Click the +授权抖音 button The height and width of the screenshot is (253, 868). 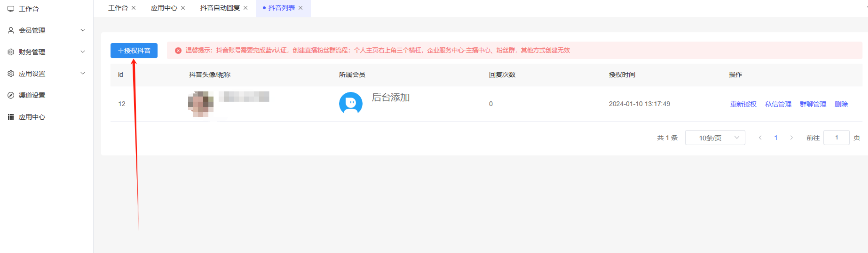pyautogui.click(x=134, y=51)
